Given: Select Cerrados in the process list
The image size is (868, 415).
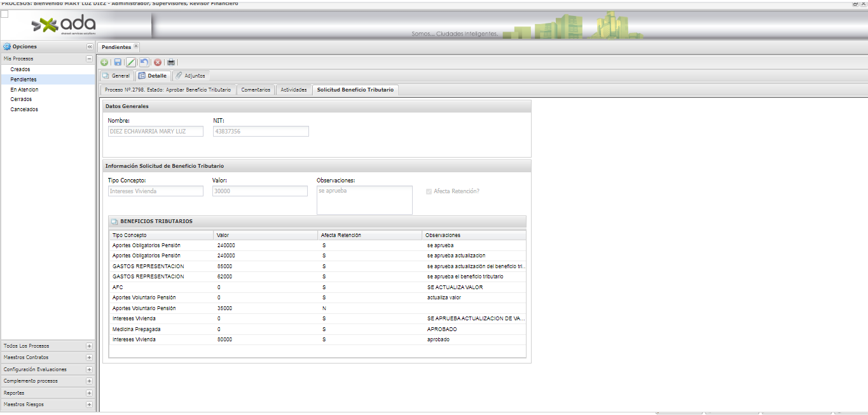Looking at the screenshot, I should (x=21, y=99).
